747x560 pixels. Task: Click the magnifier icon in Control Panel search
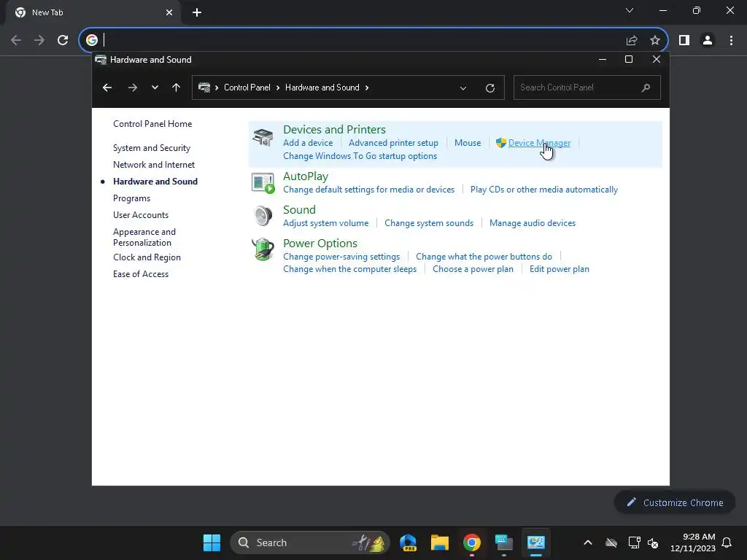click(646, 87)
